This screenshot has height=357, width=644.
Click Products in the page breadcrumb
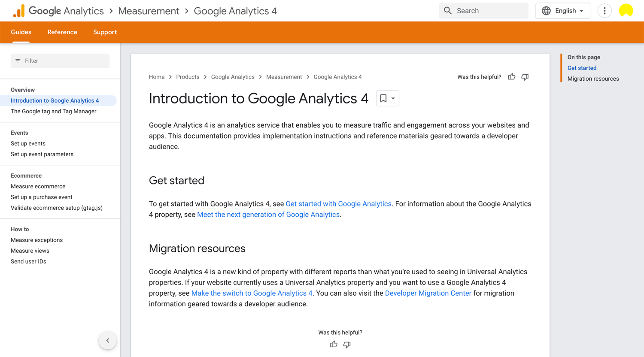[188, 77]
